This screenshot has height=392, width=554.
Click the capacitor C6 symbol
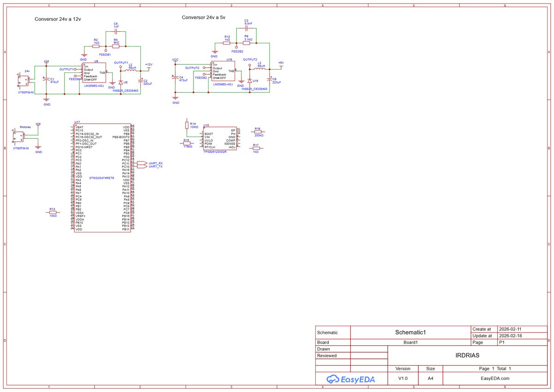tap(271, 79)
